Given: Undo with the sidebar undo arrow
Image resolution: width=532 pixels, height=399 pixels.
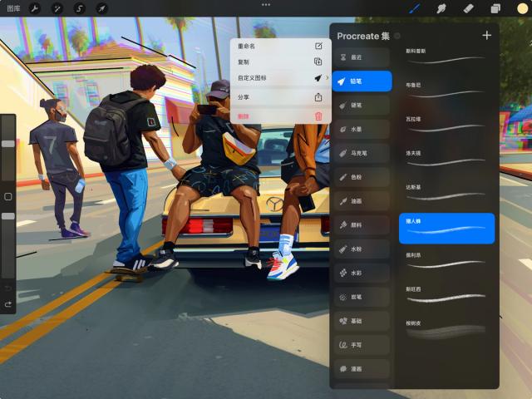Looking at the screenshot, I should [8, 288].
